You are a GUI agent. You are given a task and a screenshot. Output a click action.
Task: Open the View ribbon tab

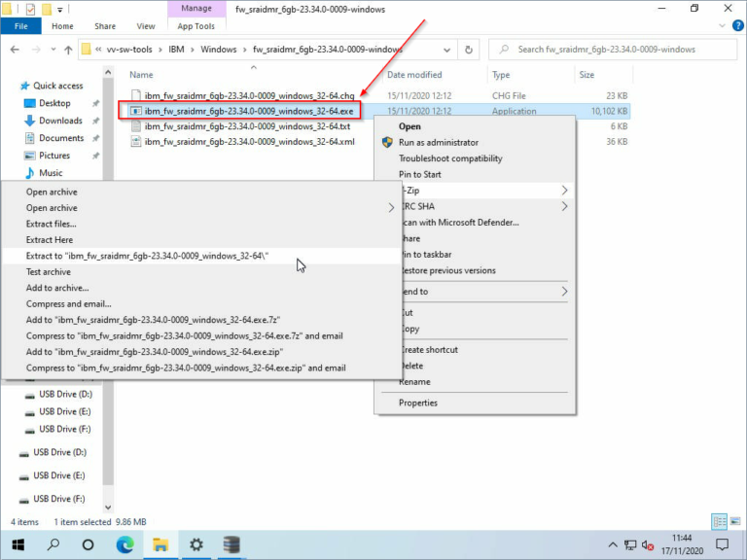(x=146, y=26)
